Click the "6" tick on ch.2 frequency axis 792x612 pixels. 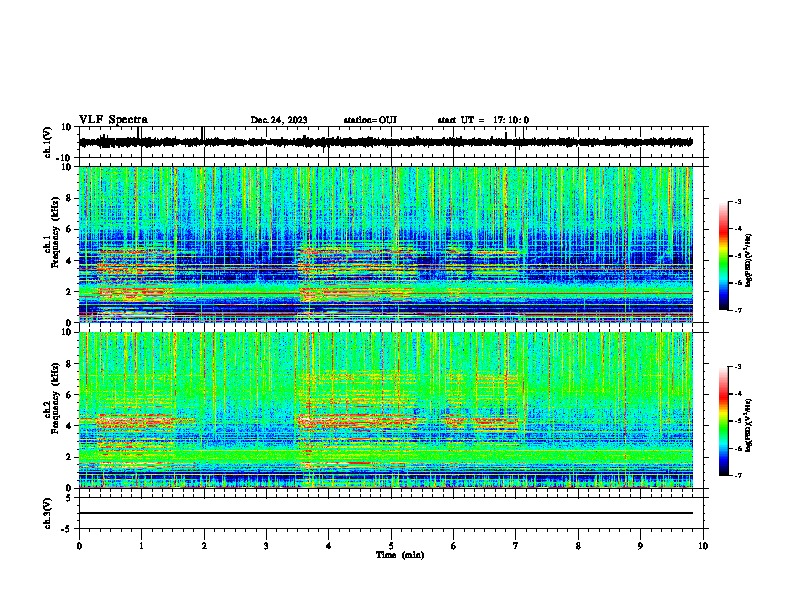click(71, 394)
